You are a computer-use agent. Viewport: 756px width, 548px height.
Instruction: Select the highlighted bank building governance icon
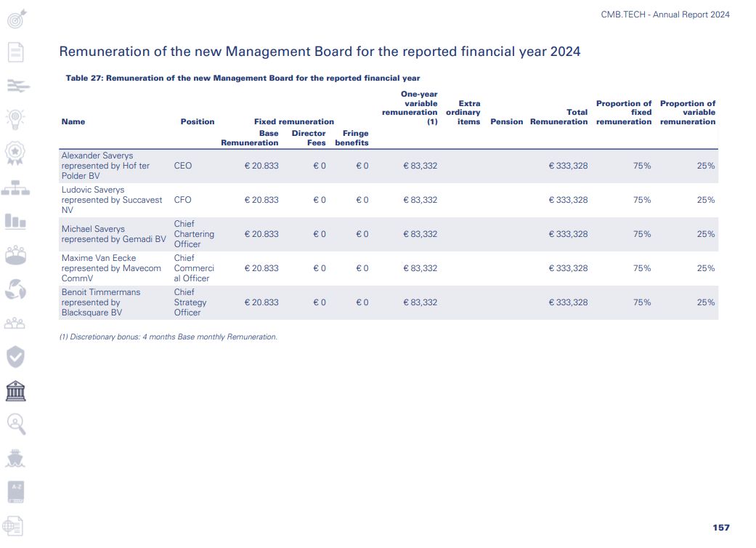pyautogui.click(x=16, y=392)
